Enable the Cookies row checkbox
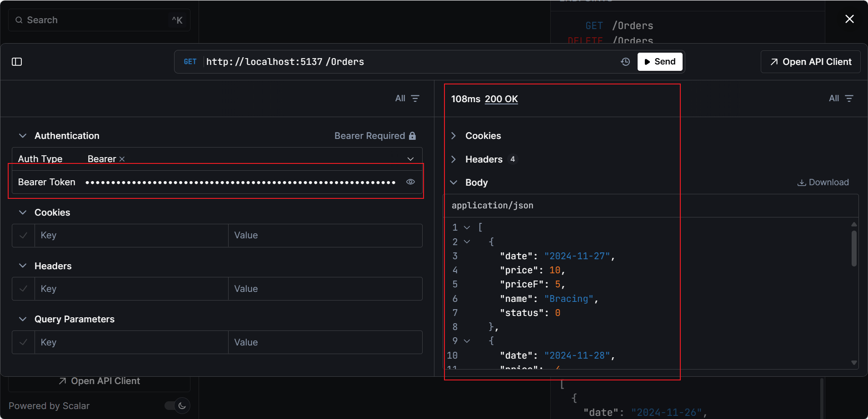This screenshot has width=868, height=419. [24, 236]
